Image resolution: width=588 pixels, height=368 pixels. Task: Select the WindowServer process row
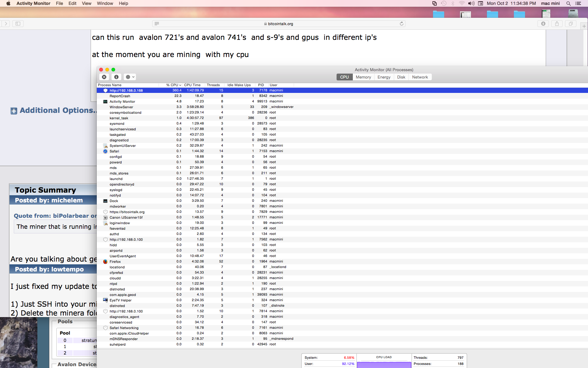342,107
